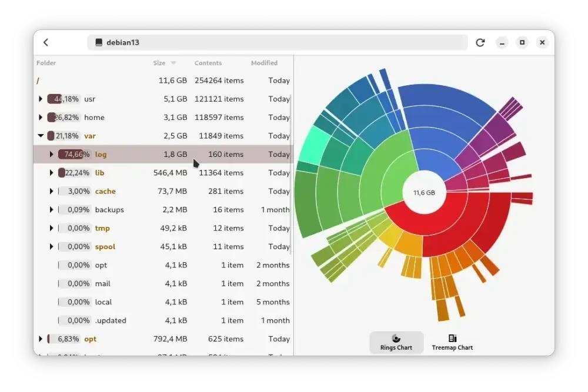This screenshot has width=588, height=392.
Task: Click the Size sort arrow indicator
Action: [x=173, y=63]
